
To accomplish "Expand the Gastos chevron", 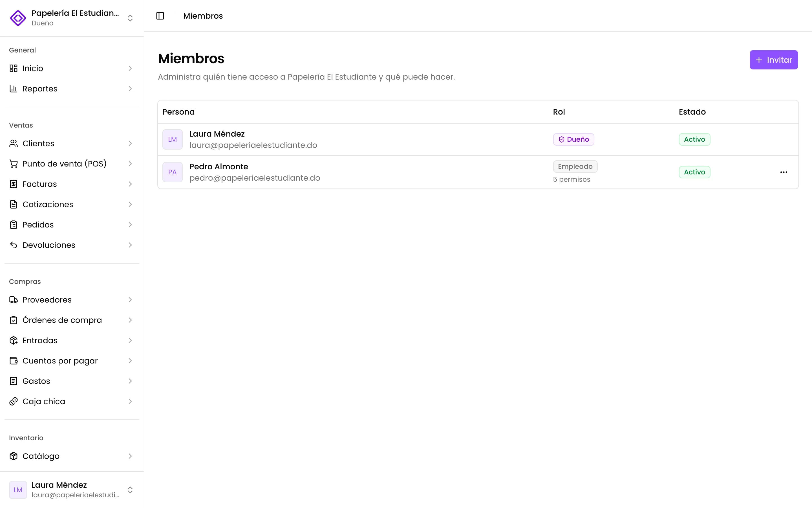I will (x=130, y=381).
